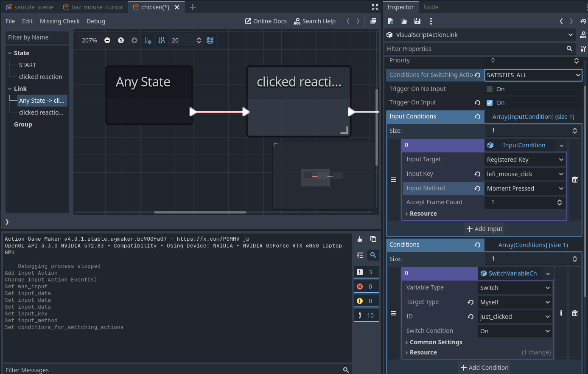Open Array[InputCondition] size 1 button
Screen dimensions: 588x374
pyautogui.click(x=533, y=117)
